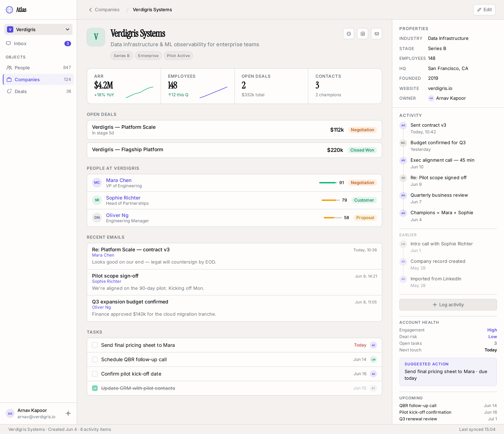Open user settings icon beside Arnav Kapoor
Viewport: 504px width, 434px height.
68,413
